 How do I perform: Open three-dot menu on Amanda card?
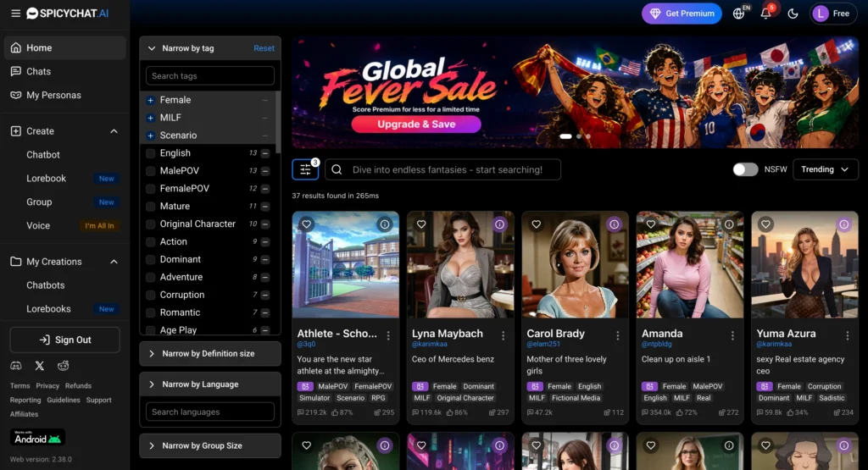click(732, 335)
